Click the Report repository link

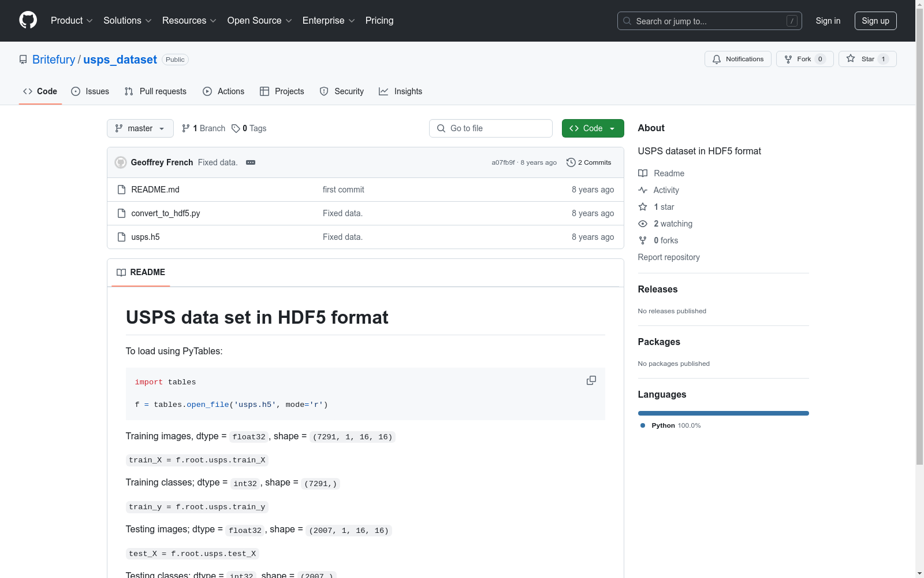coord(669,257)
